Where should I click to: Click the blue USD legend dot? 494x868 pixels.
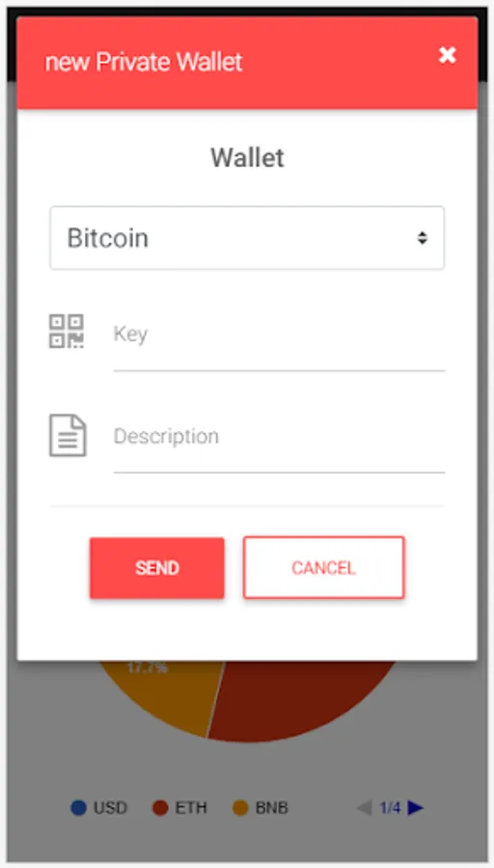coord(79,808)
